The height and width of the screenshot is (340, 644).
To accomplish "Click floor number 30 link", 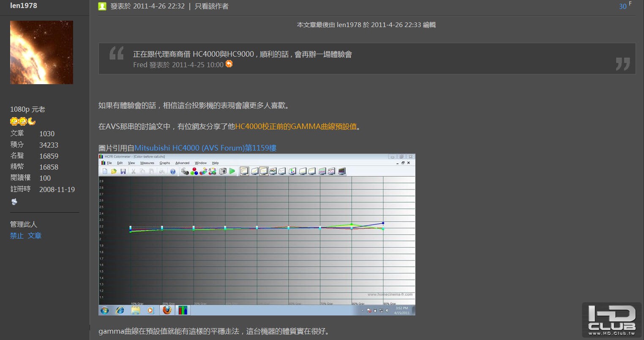I will tap(623, 6).
